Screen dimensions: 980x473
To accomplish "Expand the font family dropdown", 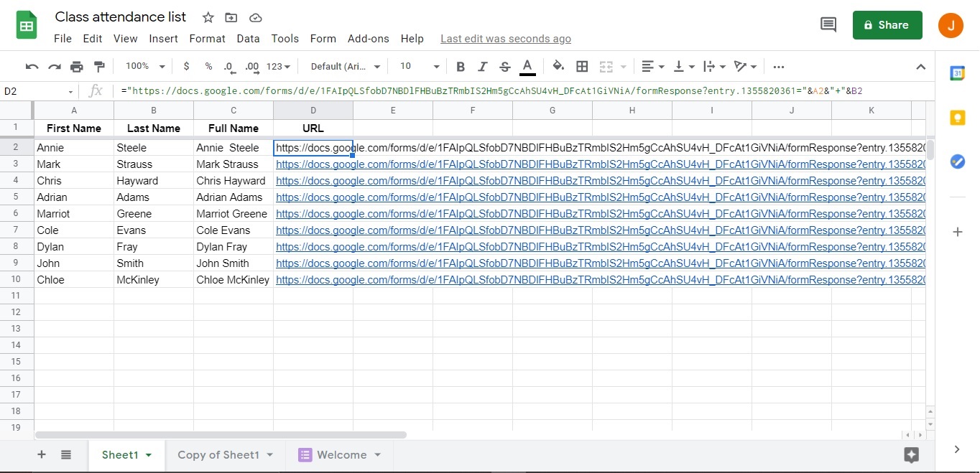I will [345, 67].
